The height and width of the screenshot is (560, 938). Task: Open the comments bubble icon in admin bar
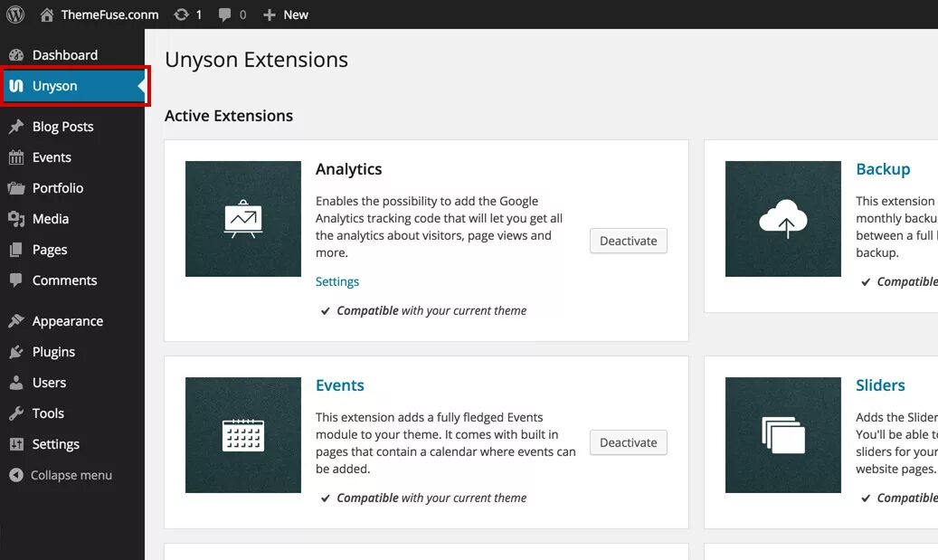tap(224, 14)
